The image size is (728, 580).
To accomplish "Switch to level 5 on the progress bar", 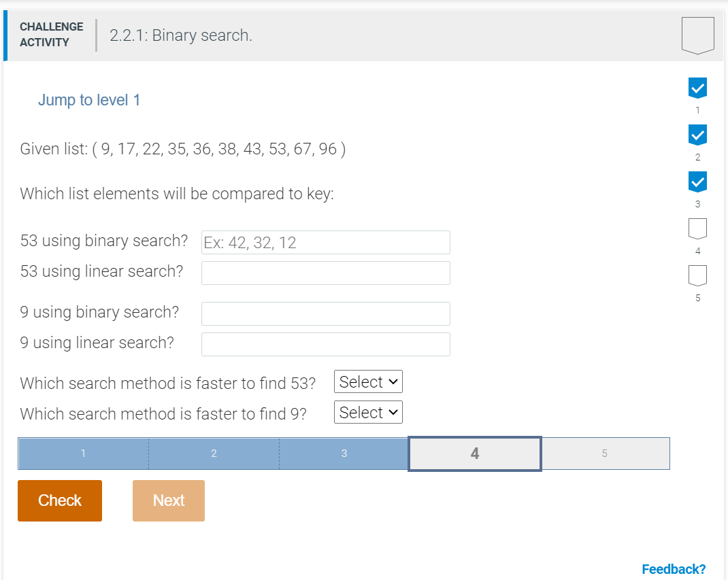I will [x=606, y=453].
